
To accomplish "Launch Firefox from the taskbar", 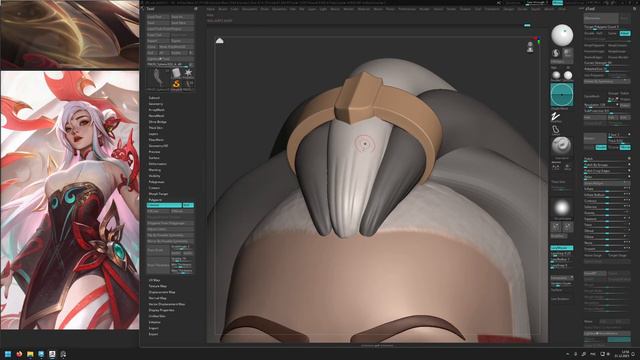I will click(x=19, y=354).
